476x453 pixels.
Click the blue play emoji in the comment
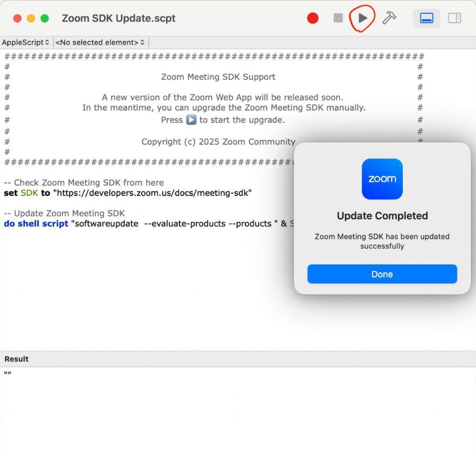point(191,120)
